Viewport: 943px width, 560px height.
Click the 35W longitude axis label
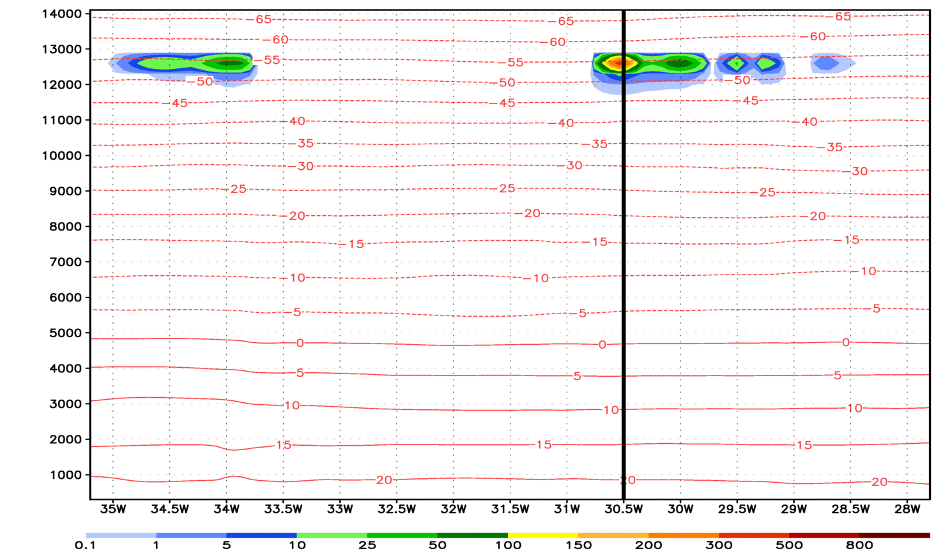coord(113,509)
